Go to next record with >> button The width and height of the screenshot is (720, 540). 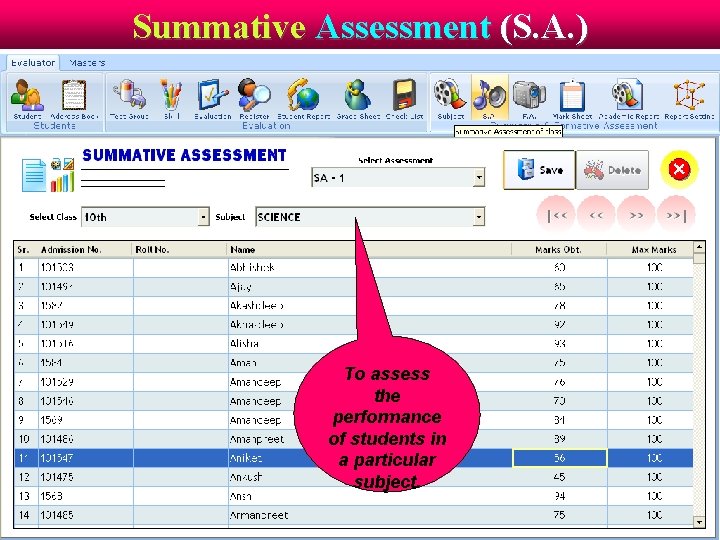pyautogui.click(x=636, y=215)
